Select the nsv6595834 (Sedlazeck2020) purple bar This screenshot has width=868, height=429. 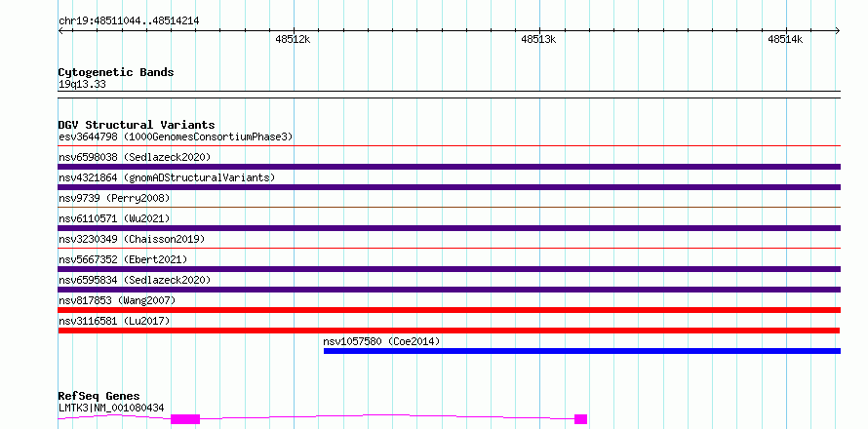coord(450,290)
